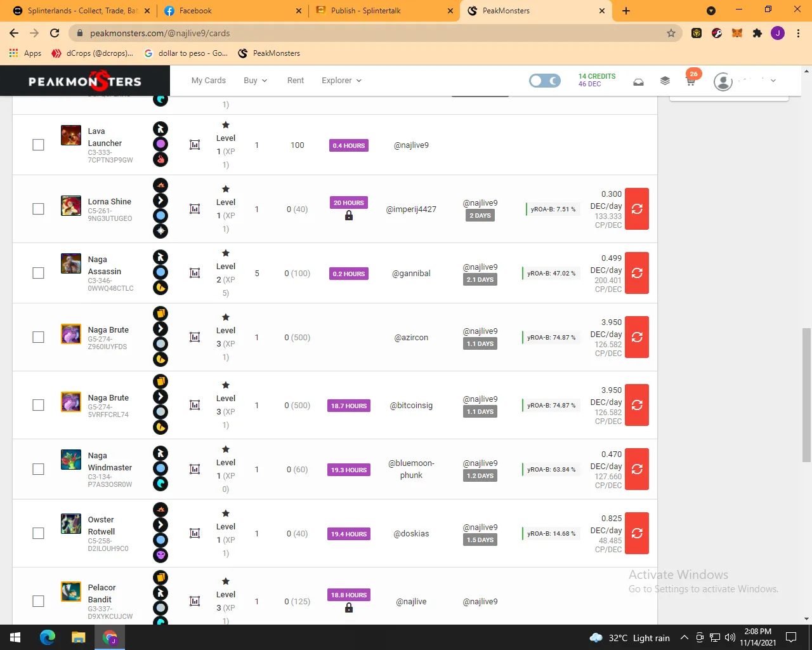The height and width of the screenshot is (650, 812).
Task: Switch to the Splinterlands tab
Action: point(81,11)
